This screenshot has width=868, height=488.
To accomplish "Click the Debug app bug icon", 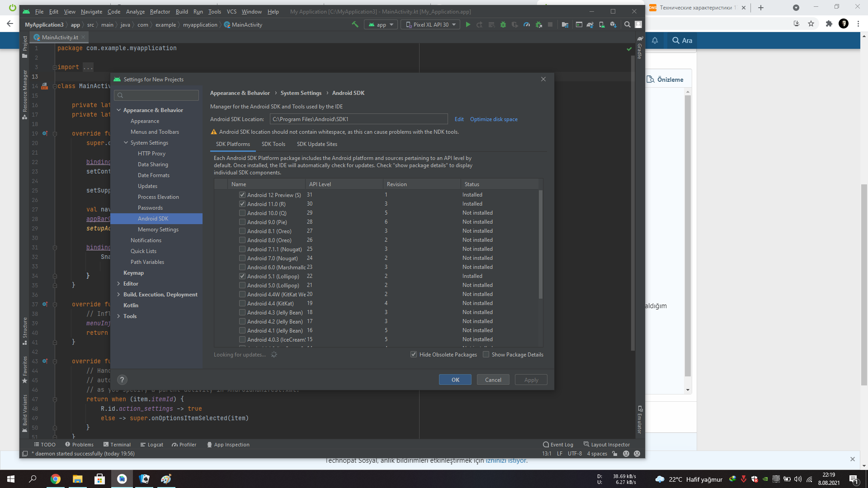I will pyautogui.click(x=503, y=24).
